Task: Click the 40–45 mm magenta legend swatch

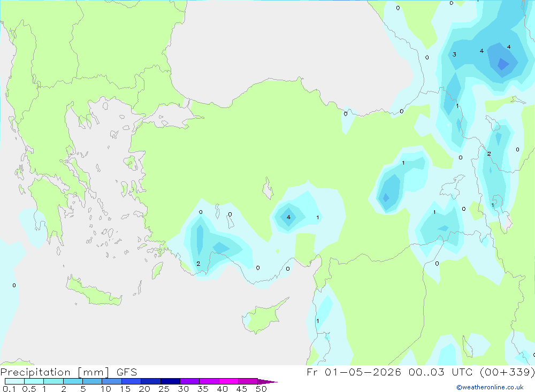Action: tap(228, 381)
